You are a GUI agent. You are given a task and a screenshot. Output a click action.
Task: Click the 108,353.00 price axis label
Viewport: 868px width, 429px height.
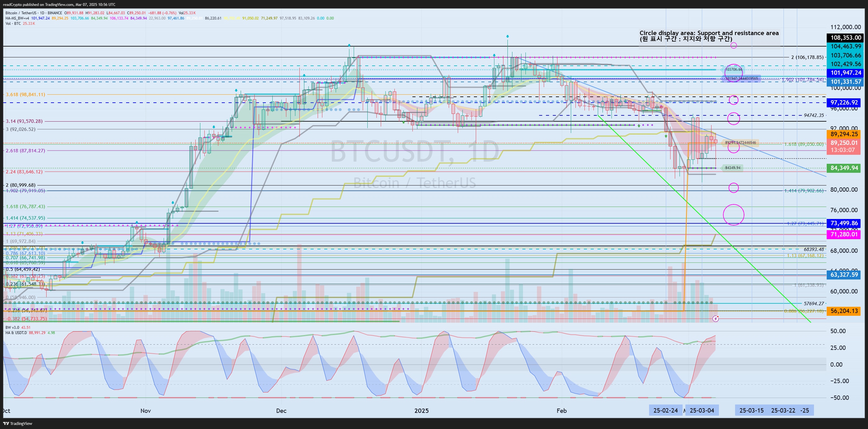846,38
